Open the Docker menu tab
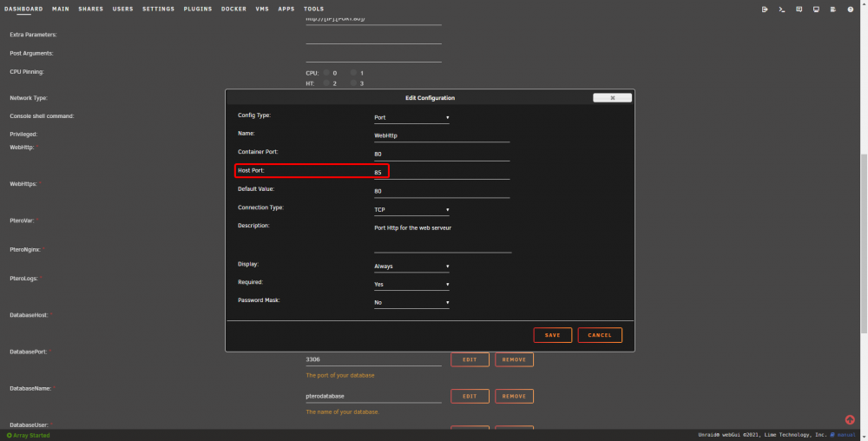This screenshot has width=868, height=441. point(233,9)
